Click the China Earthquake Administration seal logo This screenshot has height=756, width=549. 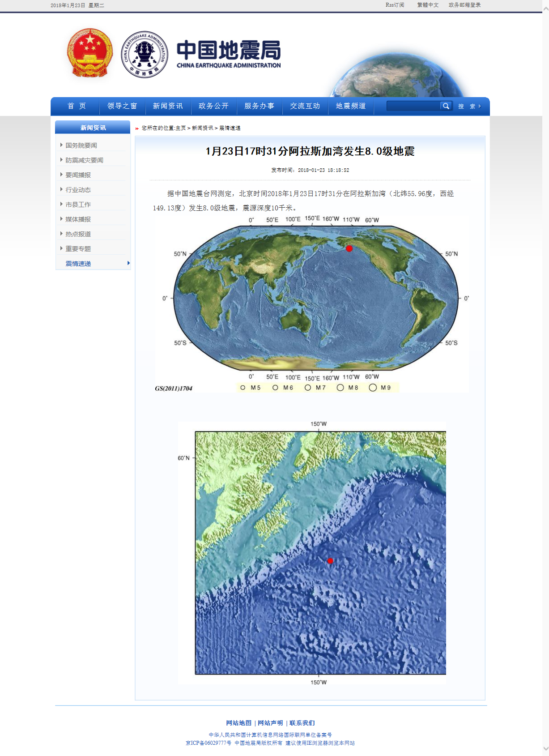145,55
